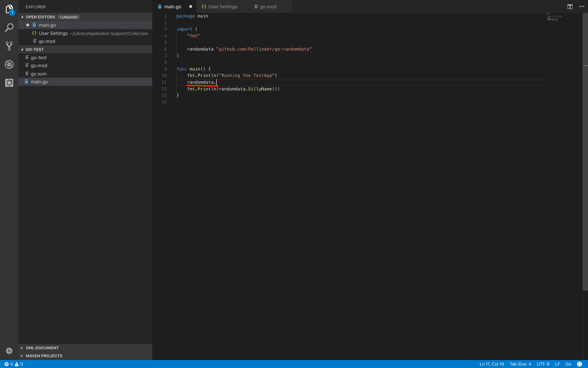The image size is (588, 368).
Task: Expand the XML DOCUMENT section
Action: [21, 348]
